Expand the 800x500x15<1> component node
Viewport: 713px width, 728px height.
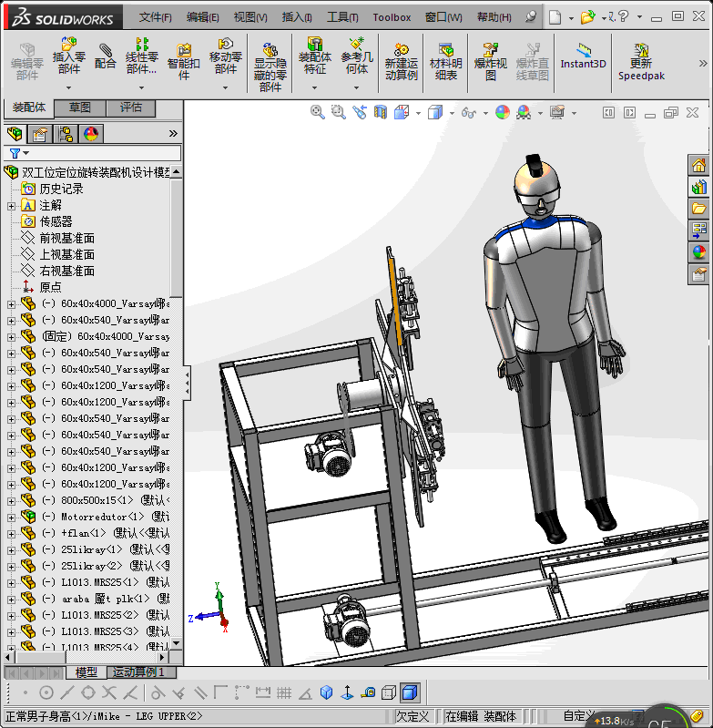click(12, 501)
